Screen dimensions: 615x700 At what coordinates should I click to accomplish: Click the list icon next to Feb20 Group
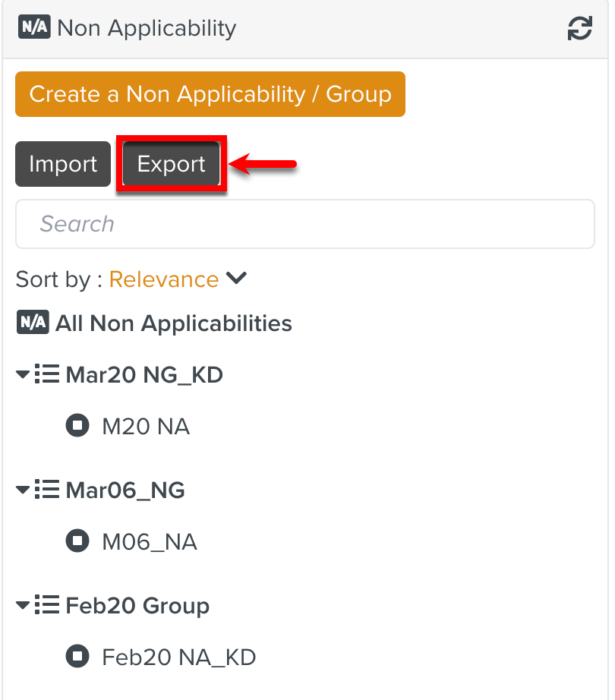(47, 604)
